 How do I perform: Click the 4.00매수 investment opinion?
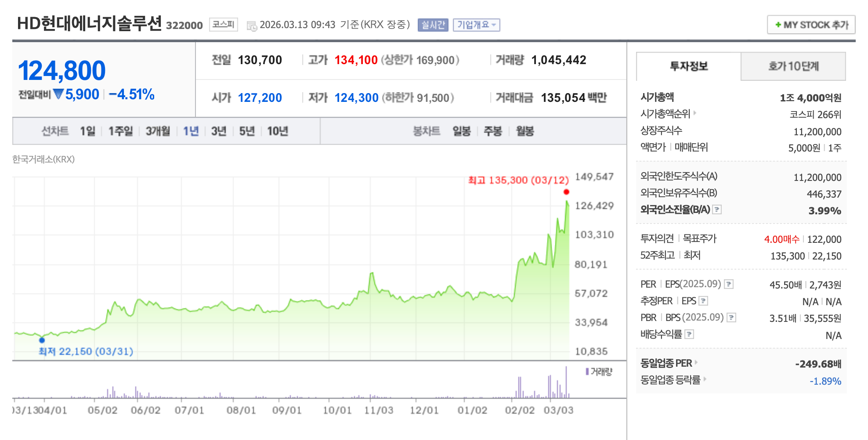[782, 239]
